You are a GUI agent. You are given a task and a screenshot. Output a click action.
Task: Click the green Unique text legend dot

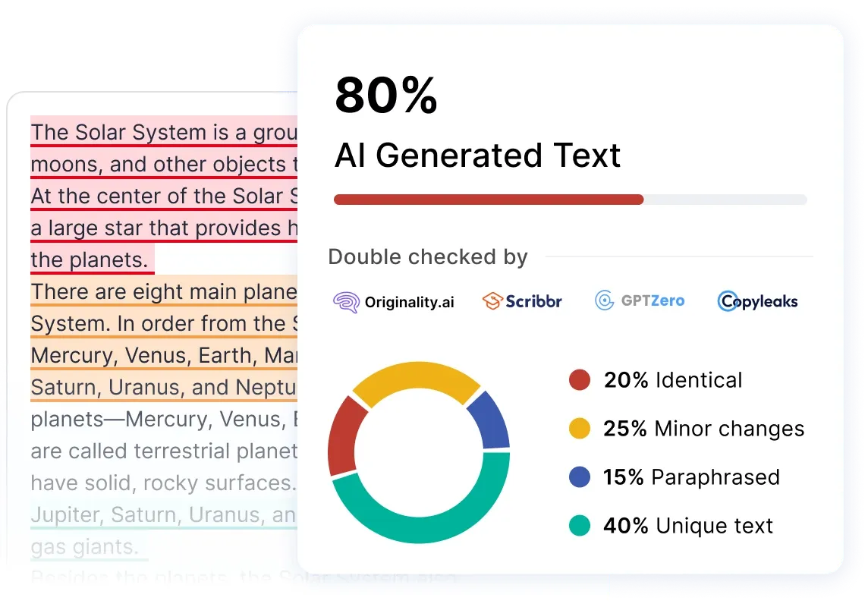click(580, 526)
